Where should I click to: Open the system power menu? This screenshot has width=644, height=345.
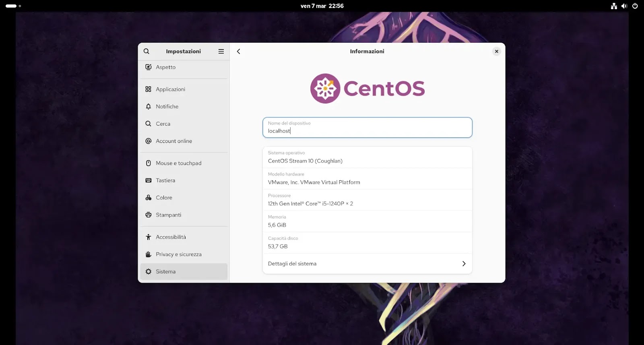(635, 6)
